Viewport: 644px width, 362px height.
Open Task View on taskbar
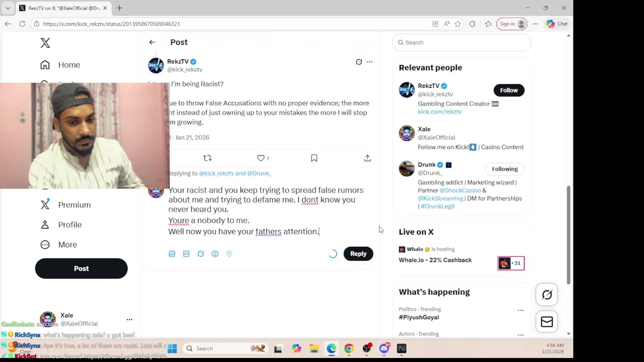[278, 348]
